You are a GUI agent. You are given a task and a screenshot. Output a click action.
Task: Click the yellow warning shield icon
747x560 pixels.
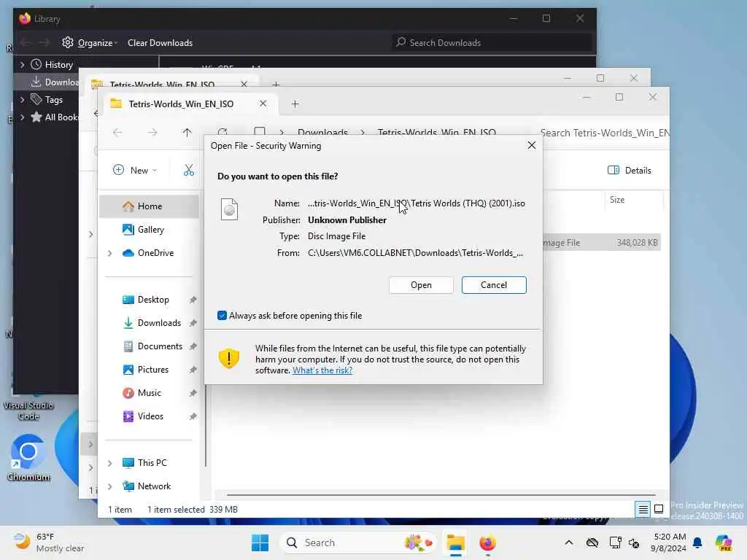pyautogui.click(x=228, y=358)
